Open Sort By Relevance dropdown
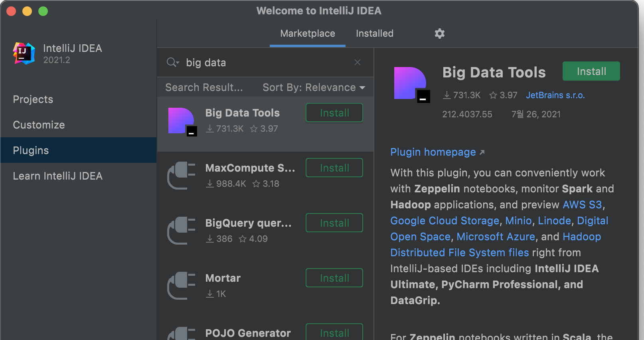The height and width of the screenshot is (340, 644). (x=314, y=87)
